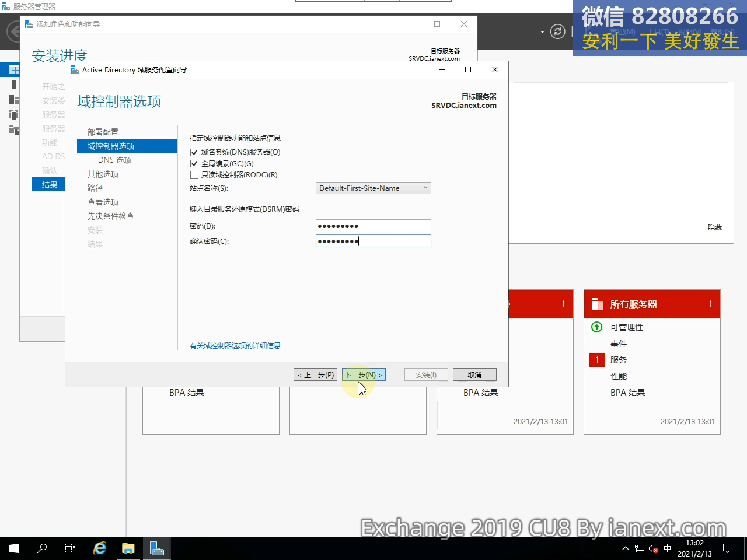Select 结果 step in Add Roles wizard
Image resolution: width=747 pixels, height=560 pixels.
point(48,185)
